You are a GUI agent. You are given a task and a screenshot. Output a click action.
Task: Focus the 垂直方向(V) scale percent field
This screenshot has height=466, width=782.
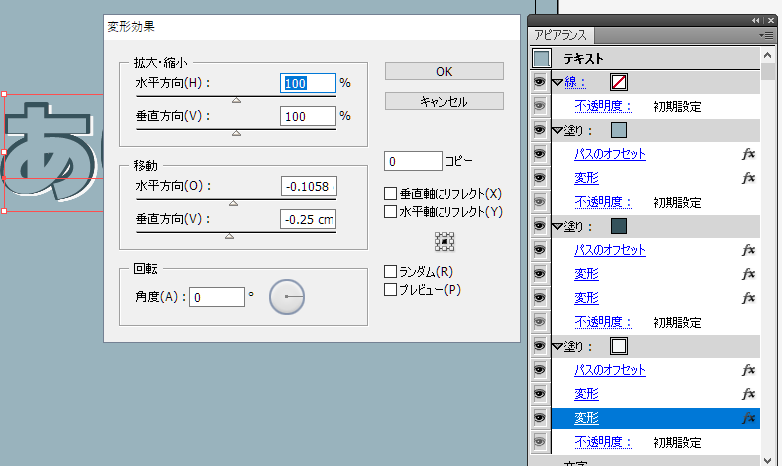[308, 116]
